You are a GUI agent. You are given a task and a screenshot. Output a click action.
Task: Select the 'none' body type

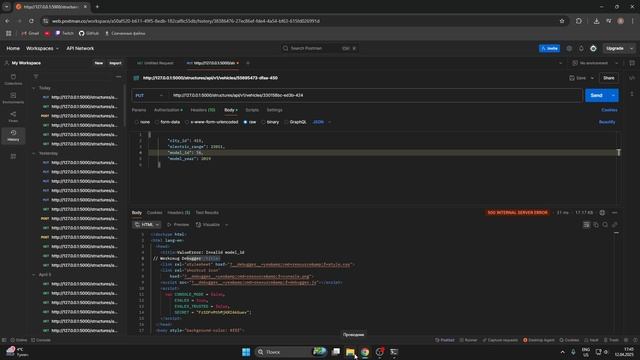142,122
